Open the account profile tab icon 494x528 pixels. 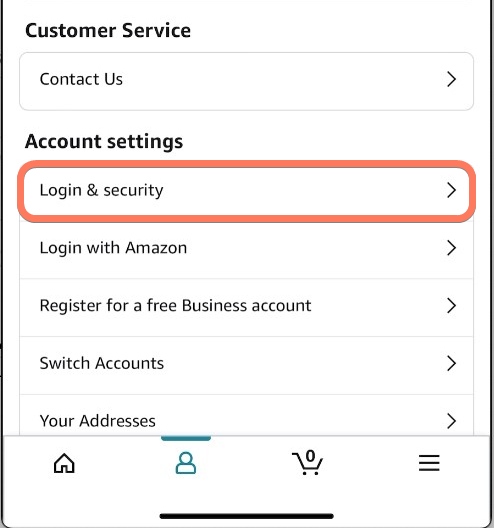(x=186, y=463)
